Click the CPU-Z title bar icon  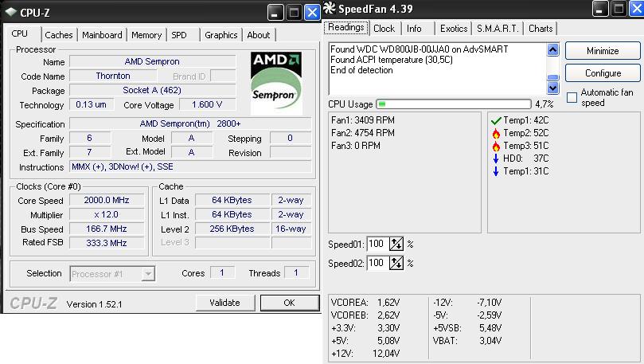pos(10,12)
